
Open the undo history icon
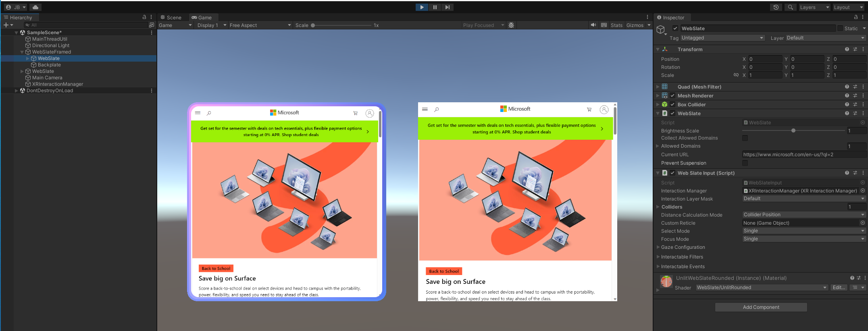click(x=776, y=7)
